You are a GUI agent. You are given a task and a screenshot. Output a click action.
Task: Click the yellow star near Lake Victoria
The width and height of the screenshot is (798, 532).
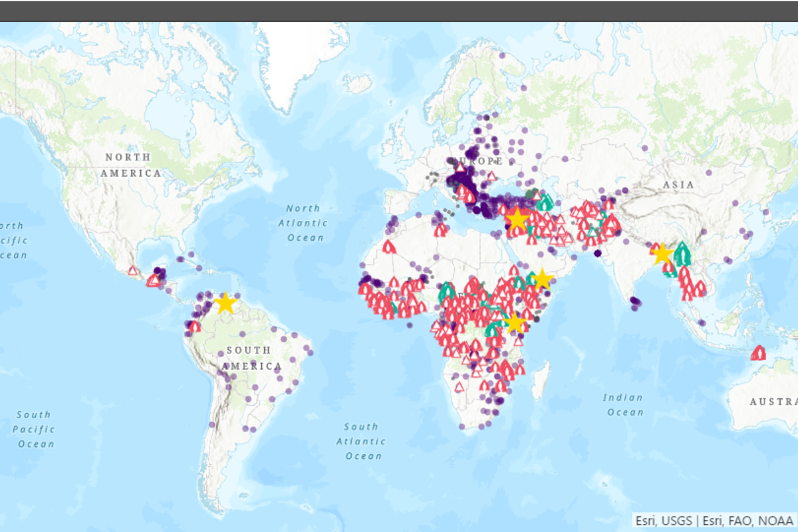515,323
